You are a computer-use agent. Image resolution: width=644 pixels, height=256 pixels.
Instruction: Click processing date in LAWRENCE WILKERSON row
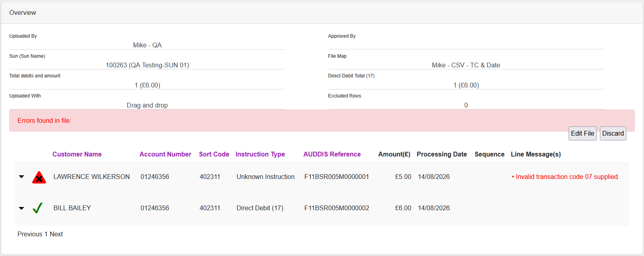pos(434,177)
